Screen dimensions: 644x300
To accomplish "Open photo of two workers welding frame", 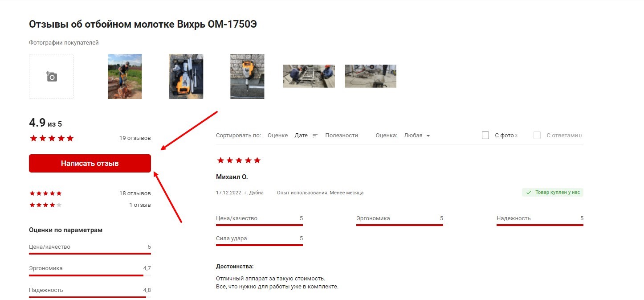I will (x=309, y=76).
